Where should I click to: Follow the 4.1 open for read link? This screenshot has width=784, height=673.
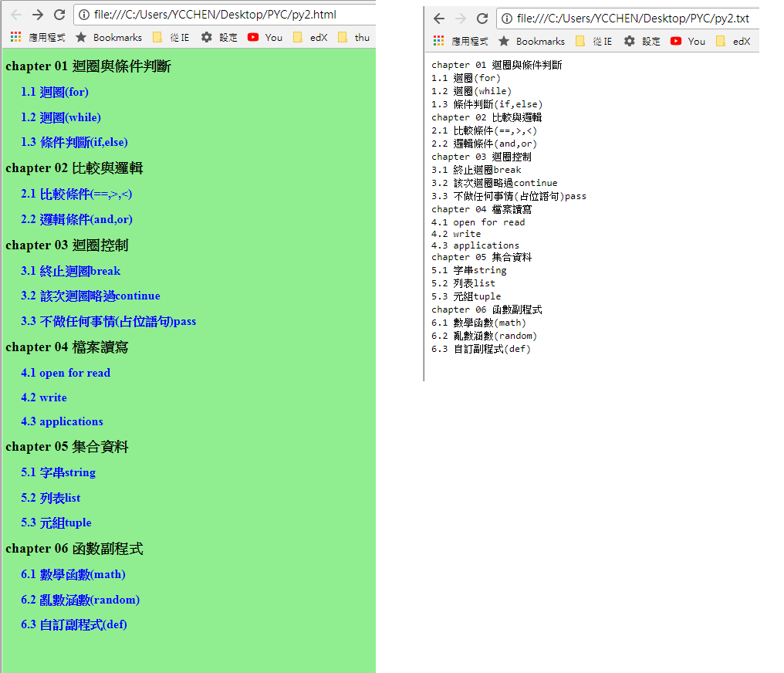pos(66,373)
